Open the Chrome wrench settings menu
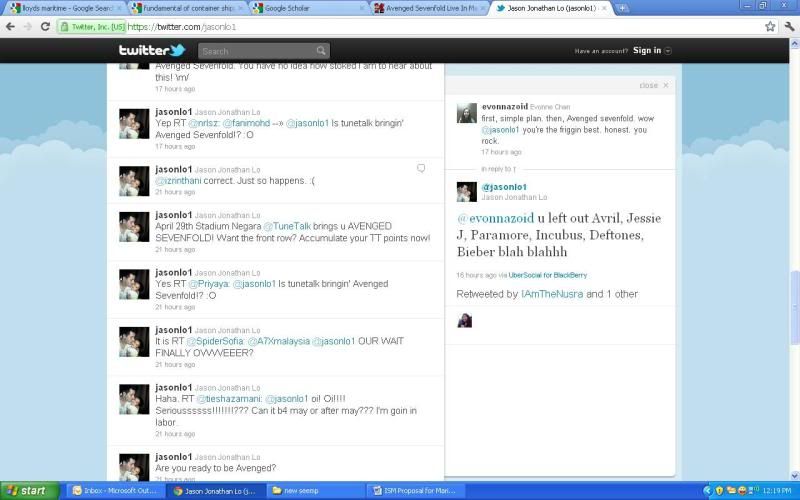This screenshot has width=800, height=500. (789, 26)
